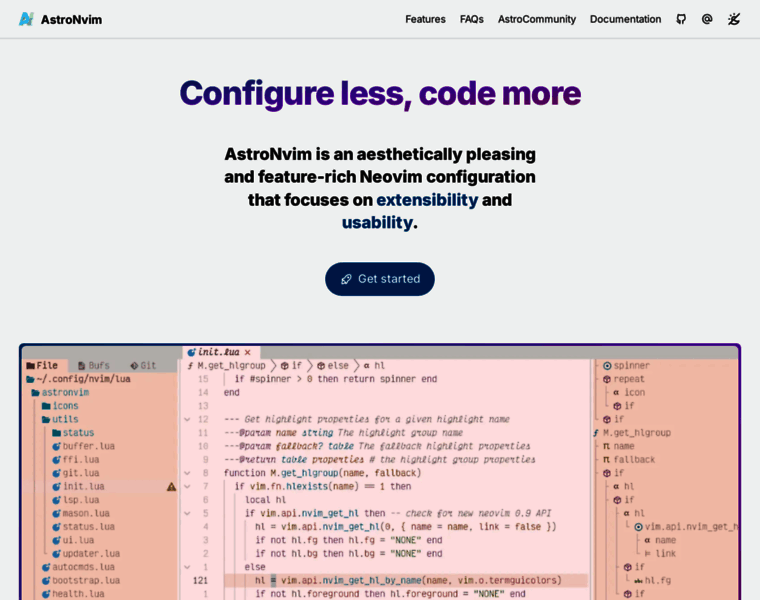This screenshot has height=600, width=760.
Task: Toggle fold chevron at line 5
Action: point(187,513)
